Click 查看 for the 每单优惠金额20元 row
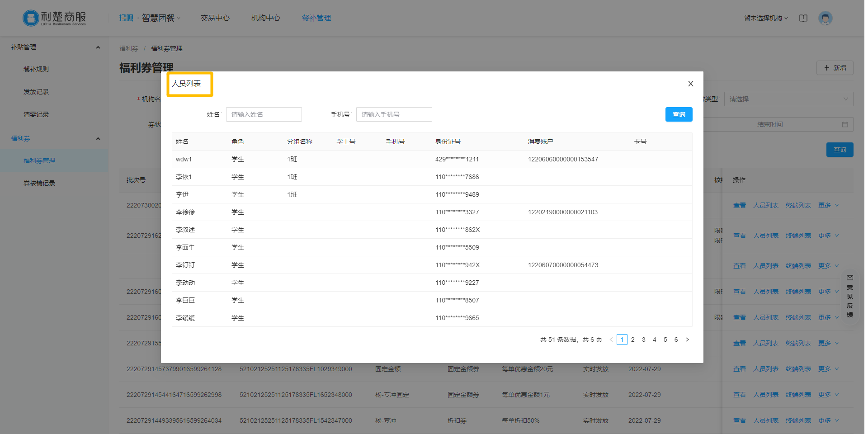The height and width of the screenshot is (434, 868). [740, 369]
